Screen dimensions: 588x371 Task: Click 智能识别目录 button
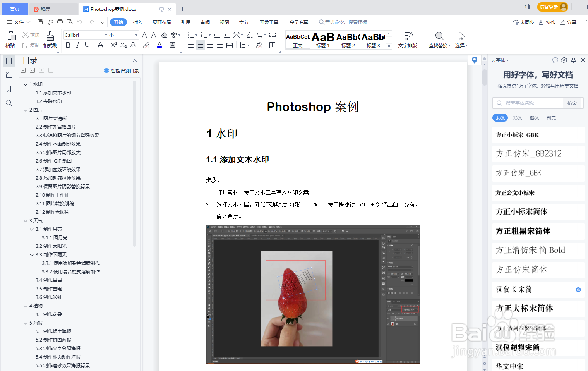click(121, 70)
